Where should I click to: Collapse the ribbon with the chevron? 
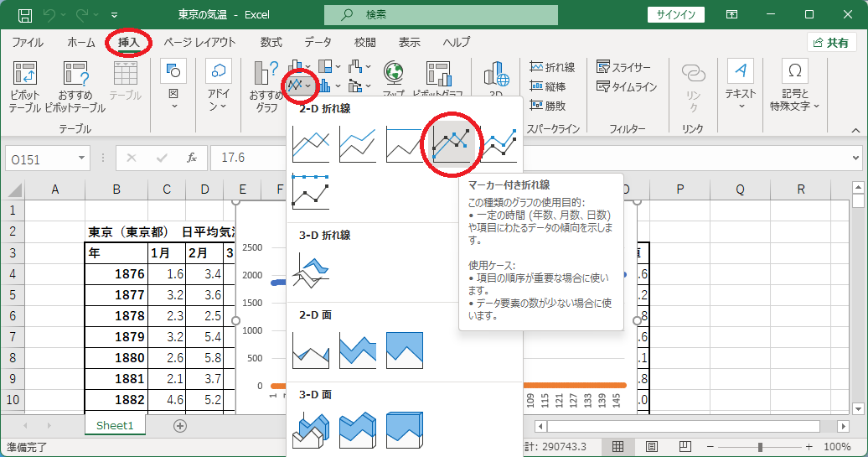pos(855,130)
